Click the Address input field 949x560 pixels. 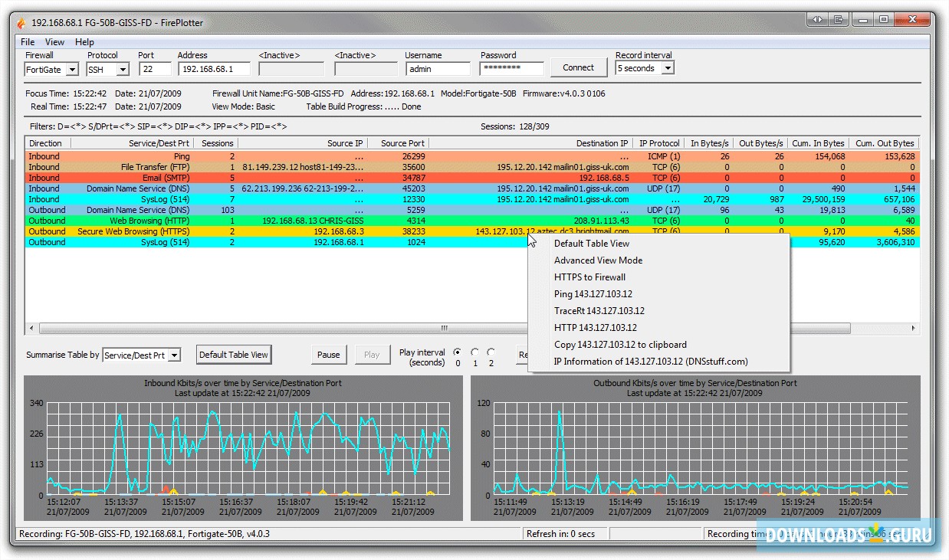214,69
